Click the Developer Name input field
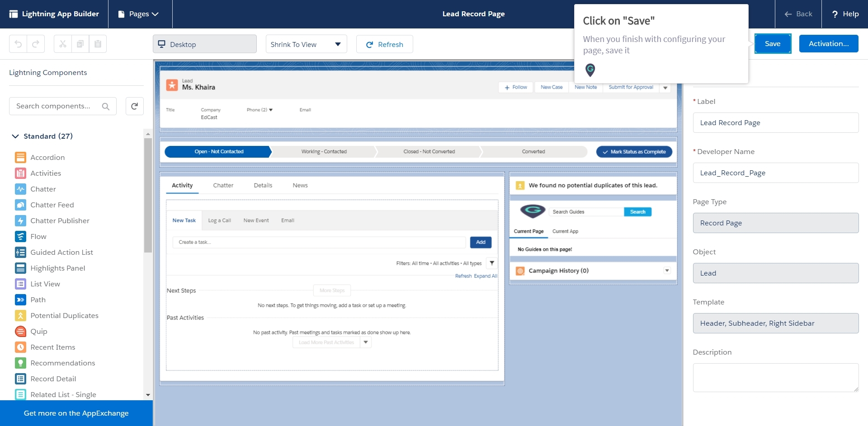The height and width of the screenshot is (426, 868). click(x=775, y=173)
